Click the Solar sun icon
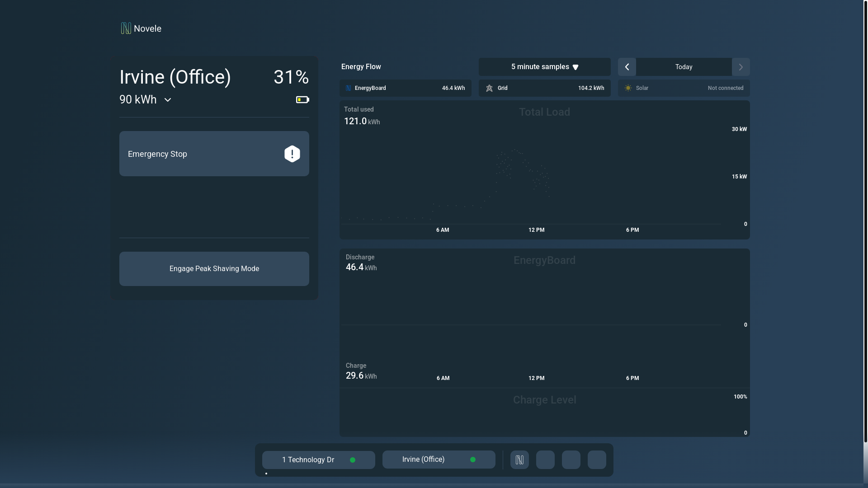 (628, 88)
